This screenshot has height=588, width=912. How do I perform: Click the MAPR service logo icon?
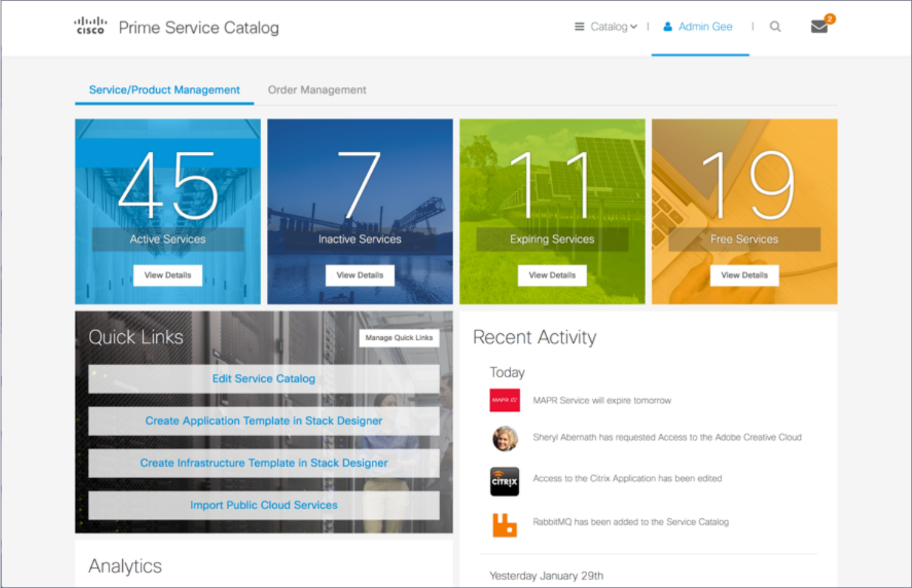504,400
